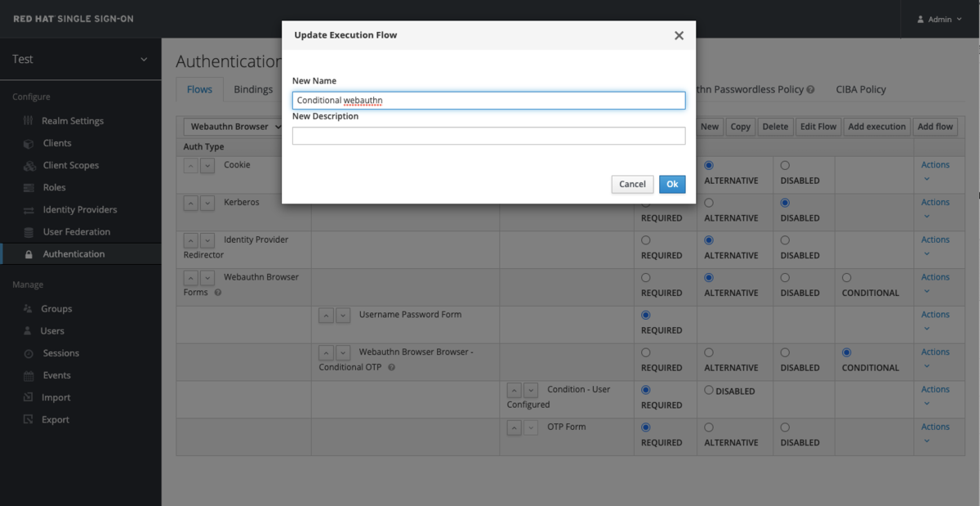The height and width of the screenshot is (506, 980).
Task: Open the Admin user menu
Action: (939, 19)
